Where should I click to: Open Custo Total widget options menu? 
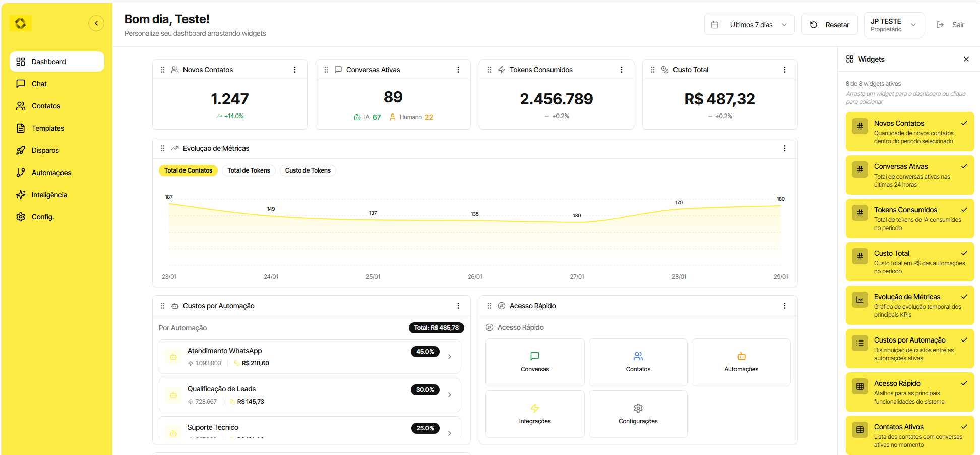[785, 70]
